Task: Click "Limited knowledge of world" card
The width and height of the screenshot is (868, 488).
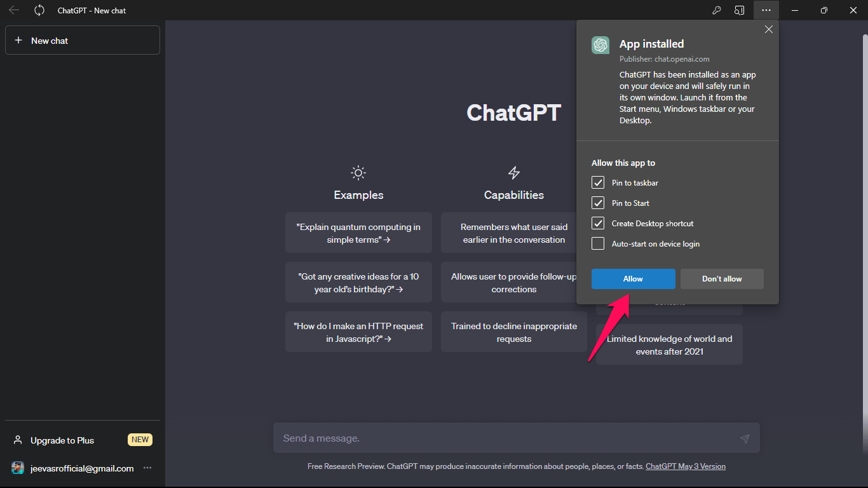Action: (670, 345)
